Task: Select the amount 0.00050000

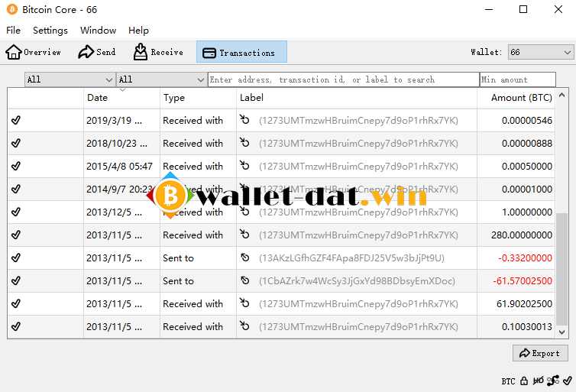Action: click(x=527, y=167)
